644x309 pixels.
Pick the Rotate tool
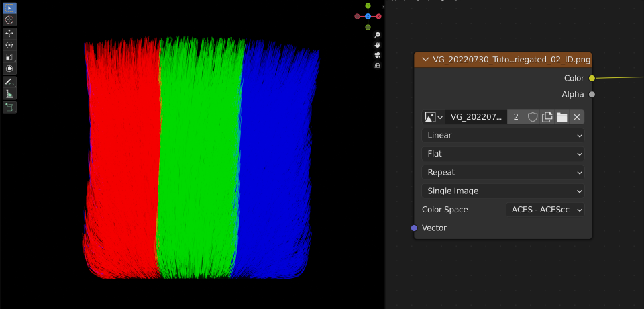coord(9,45)
